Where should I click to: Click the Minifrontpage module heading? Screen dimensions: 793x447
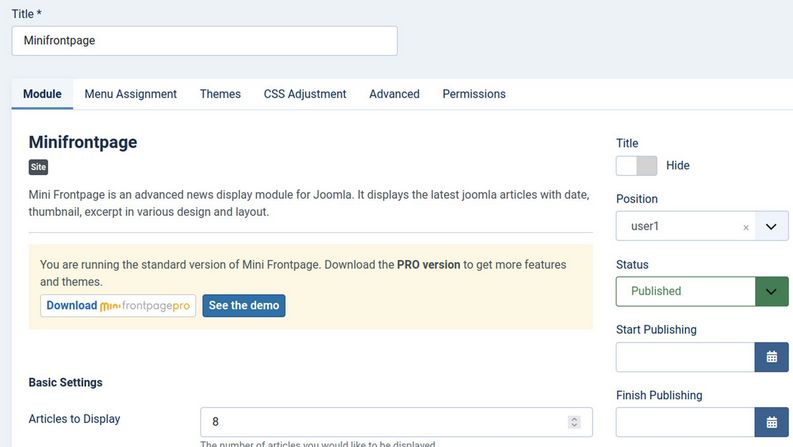82,143
